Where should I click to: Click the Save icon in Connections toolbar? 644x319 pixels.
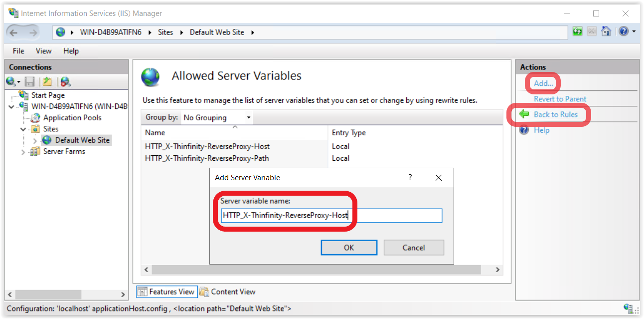29,81
